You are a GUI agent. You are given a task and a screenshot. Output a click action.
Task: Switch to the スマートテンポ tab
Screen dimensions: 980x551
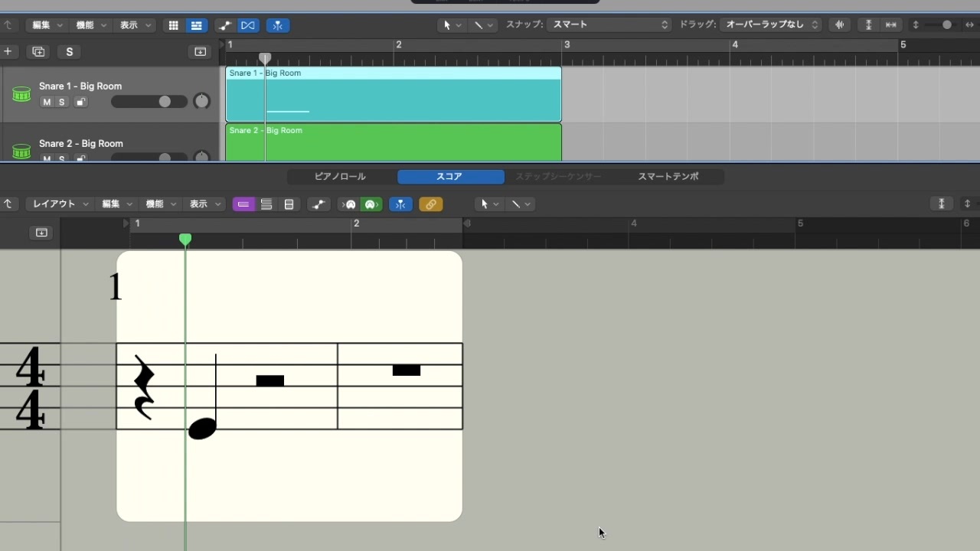(x=668, y=177)
